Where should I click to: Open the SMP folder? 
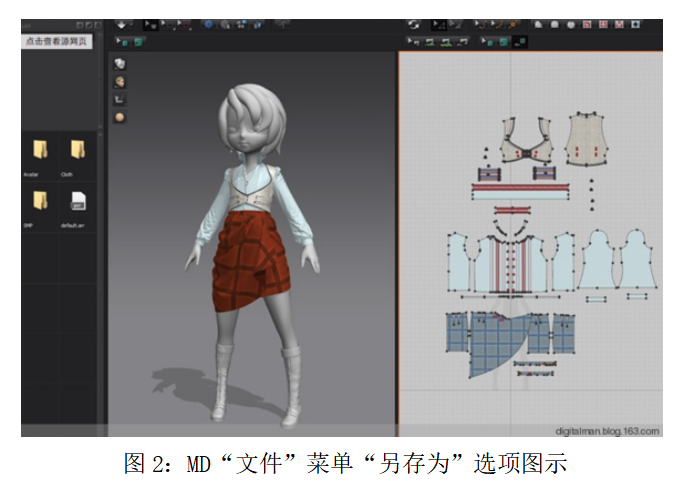41,201
